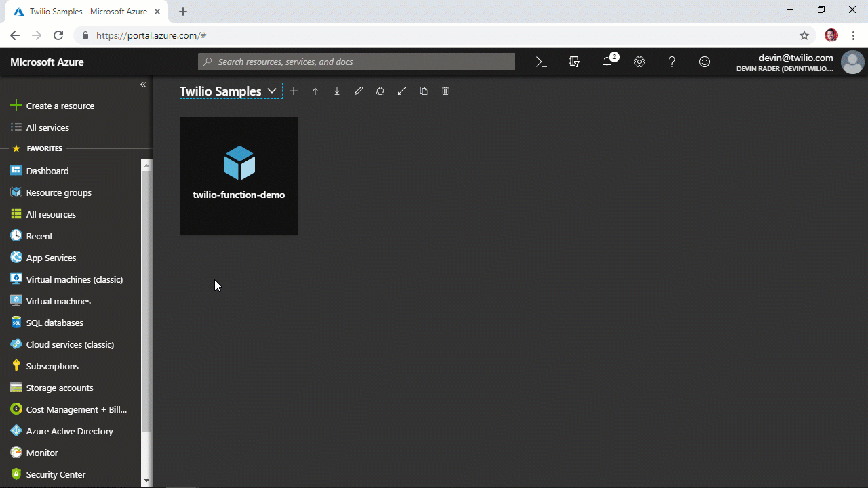
Task: Click Create a resource in the sidebar
Action: point(60,106)
